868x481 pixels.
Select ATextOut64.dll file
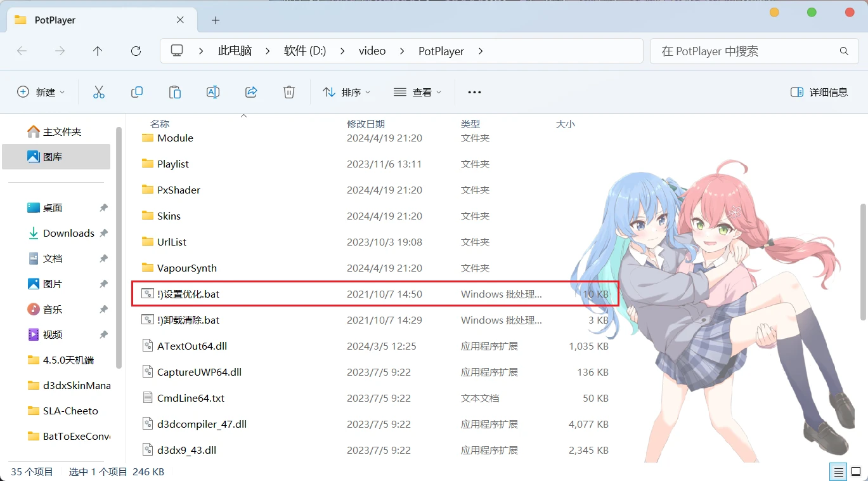coord(374,346)
